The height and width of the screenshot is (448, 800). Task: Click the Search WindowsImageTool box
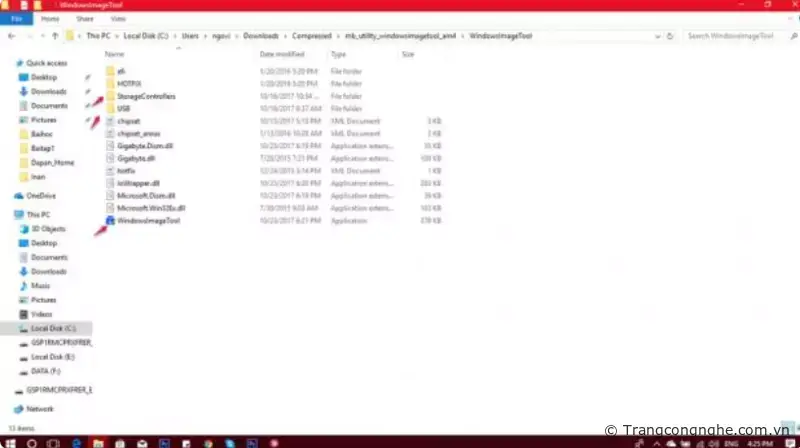point(735,36)
